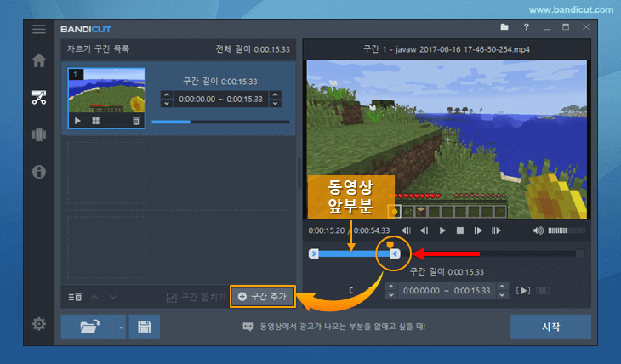Play the video in the preview player
The image size is (621, 364).
click(442, 230)
